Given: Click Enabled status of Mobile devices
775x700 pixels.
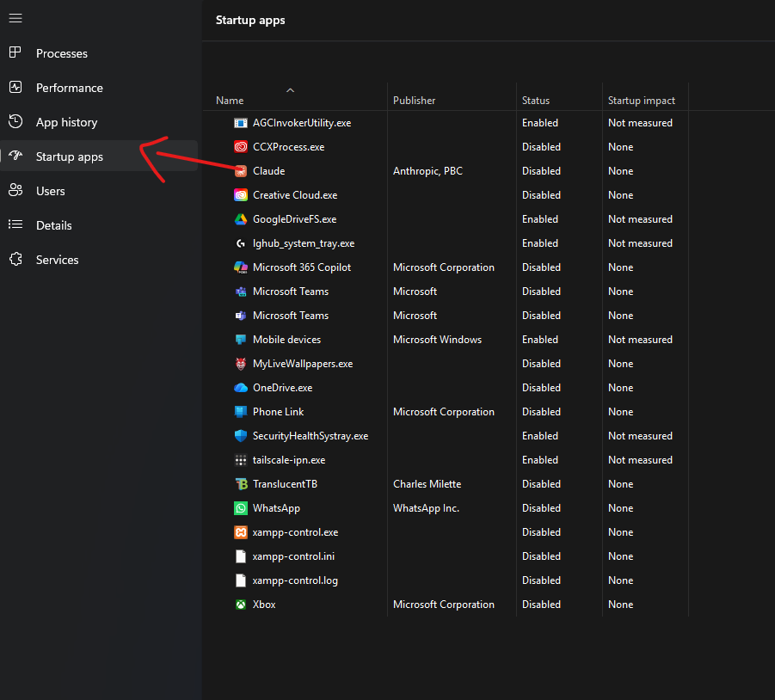Looking at the screenshot, I should click(x=539, y=340).
